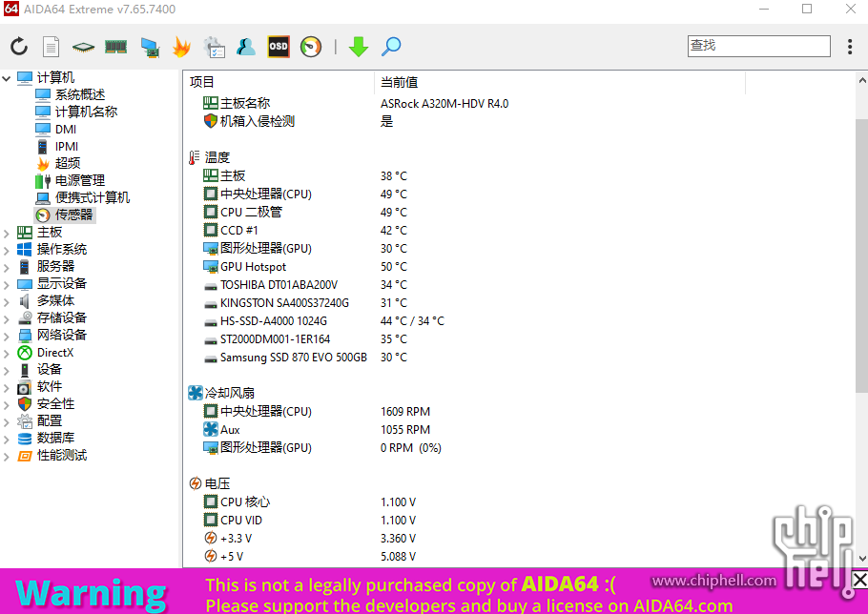Click the user account toolbar icon
The width and height of the screenshot is (868, 614).
point(246,47)
